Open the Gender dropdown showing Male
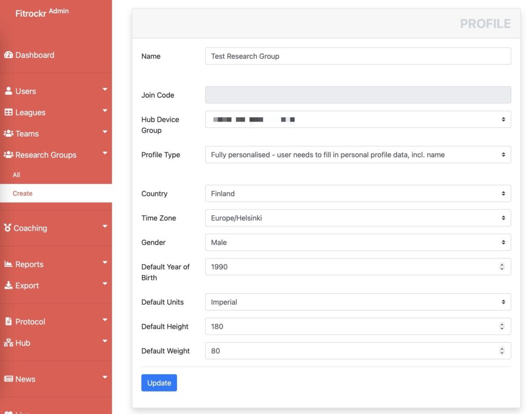The width and height of the screenshot is (532, 414). coord(358,242)
